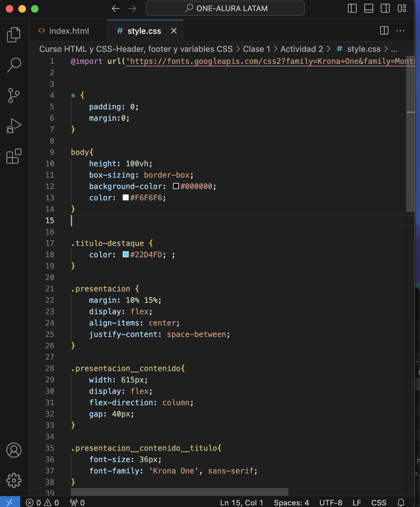Click the ONE-ALURA LATAM command center search
This screenshot has height=507, width=420.
[225, 8]
